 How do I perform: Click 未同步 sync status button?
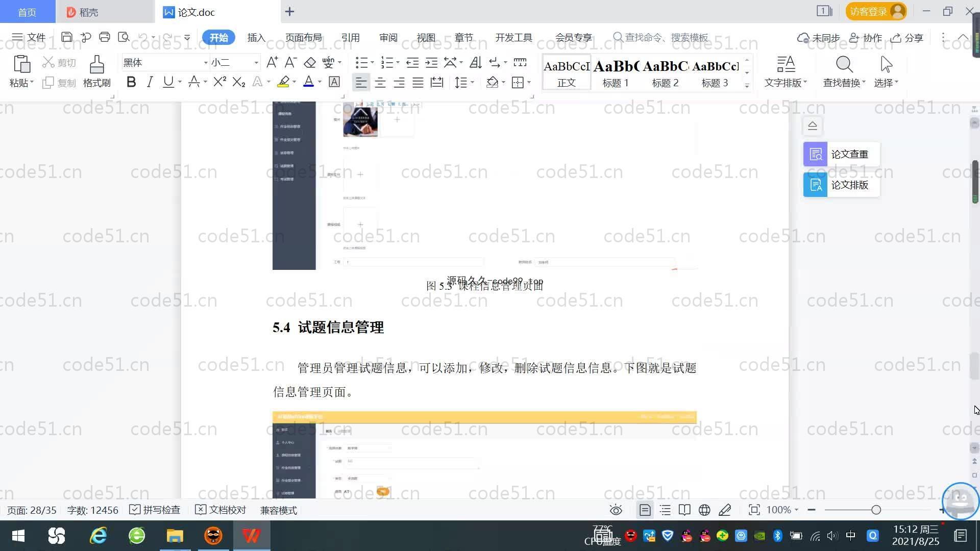coord(819,38)
